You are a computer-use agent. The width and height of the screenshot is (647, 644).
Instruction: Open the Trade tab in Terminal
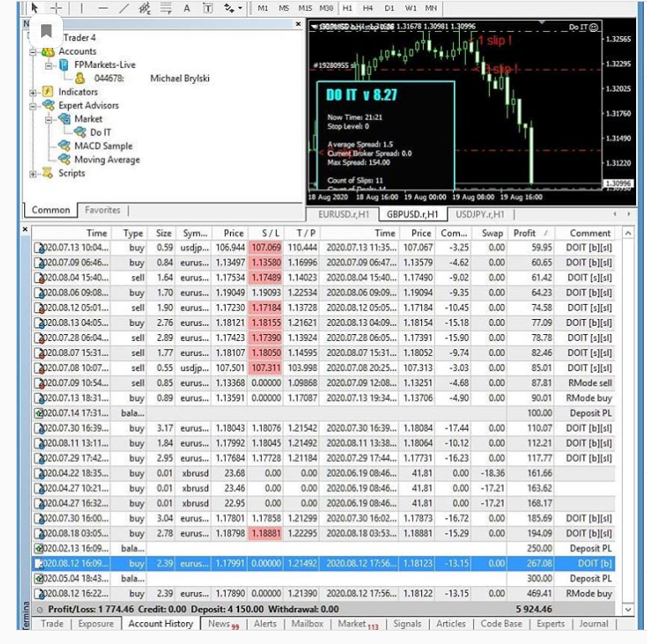click(x=52, y=624)
